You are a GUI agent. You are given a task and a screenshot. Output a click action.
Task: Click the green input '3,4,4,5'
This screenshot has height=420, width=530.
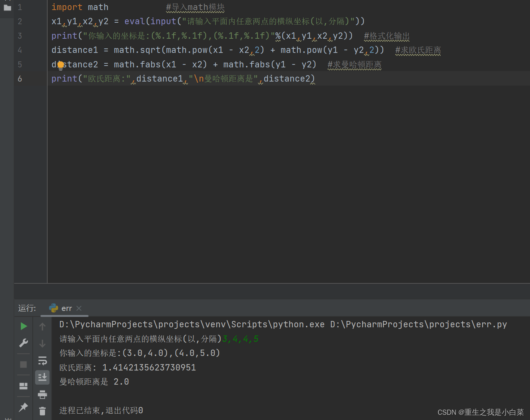click(240, 339)
